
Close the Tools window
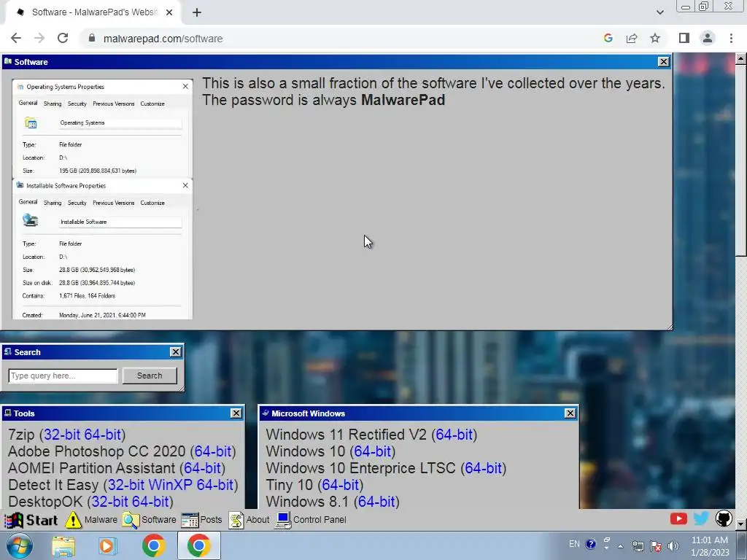pyautogui.click(x=236, y=413)
